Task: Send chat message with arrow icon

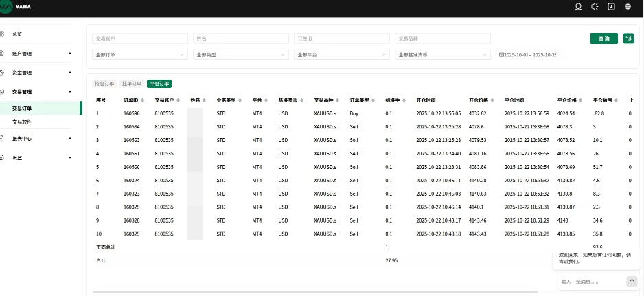Action: tap(632, 282)
